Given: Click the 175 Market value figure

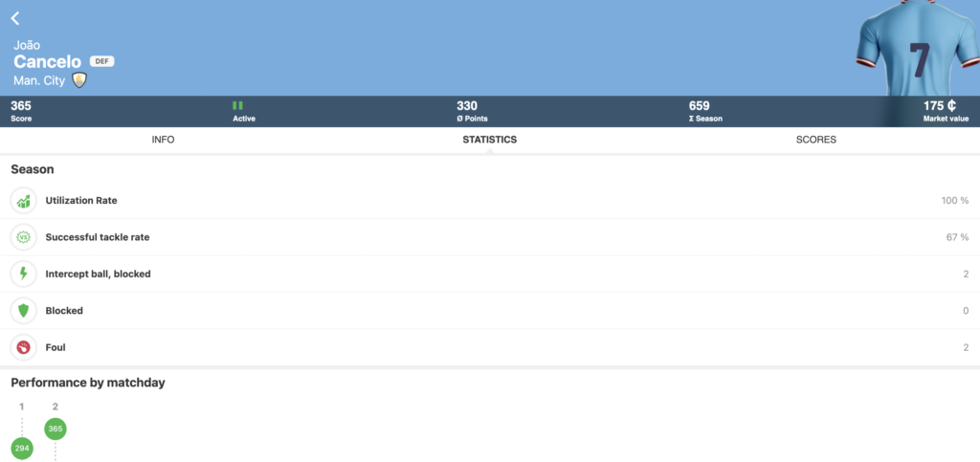Looking at the screenshot, I should 939,106.
